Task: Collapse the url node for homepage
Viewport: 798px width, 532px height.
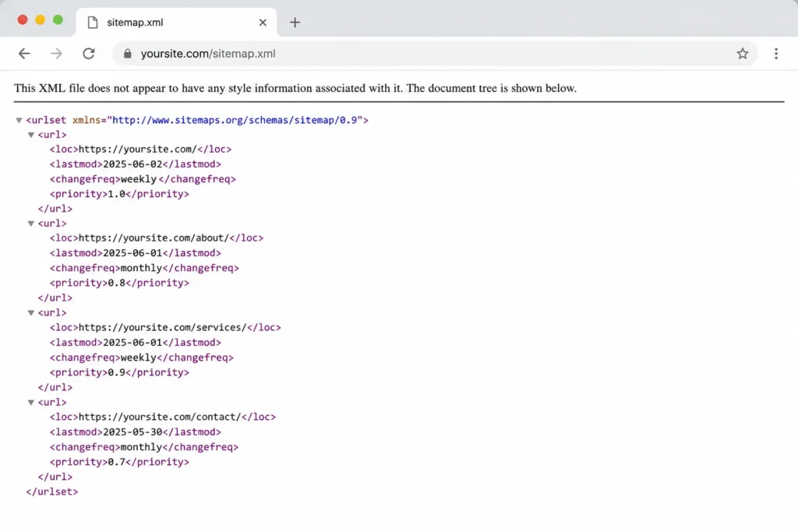Action: pyautogui.click(x=31, y=135)
